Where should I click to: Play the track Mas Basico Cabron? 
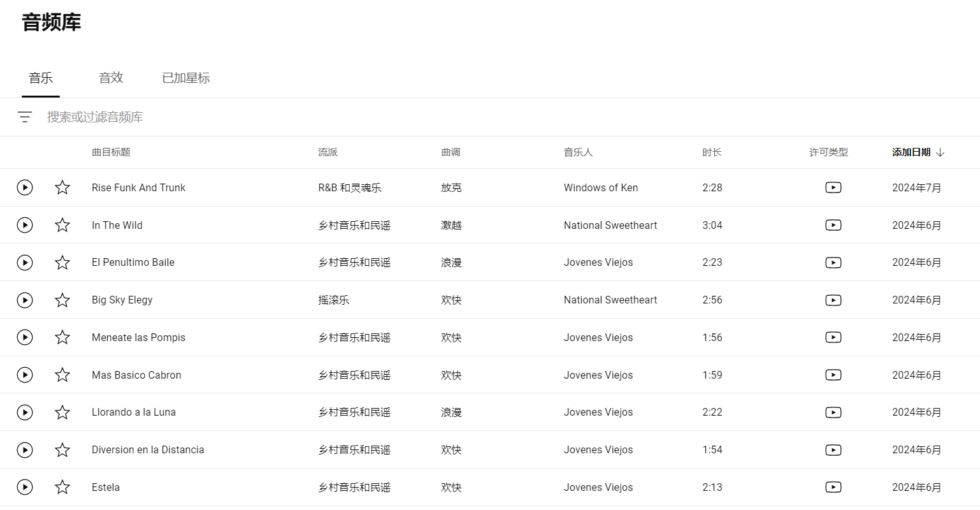click(25, 375)
